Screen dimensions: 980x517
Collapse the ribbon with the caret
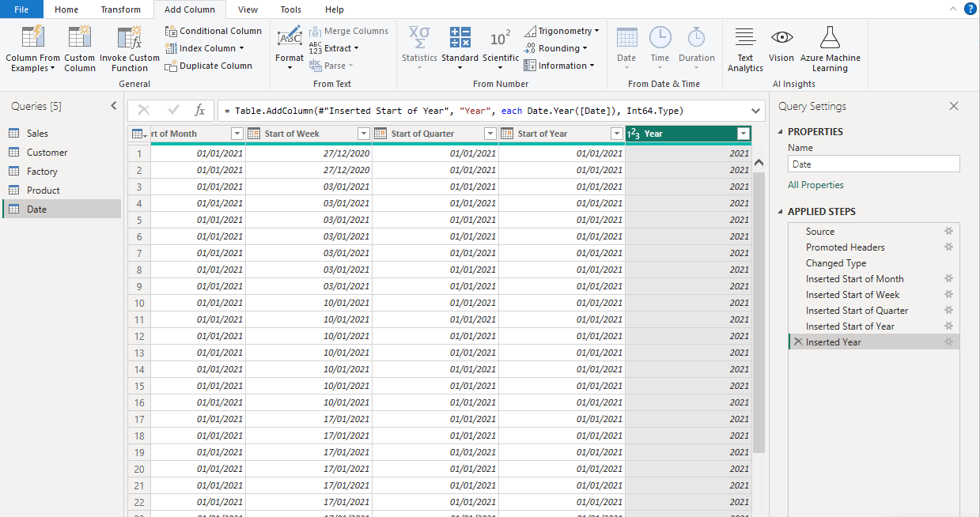952,9
